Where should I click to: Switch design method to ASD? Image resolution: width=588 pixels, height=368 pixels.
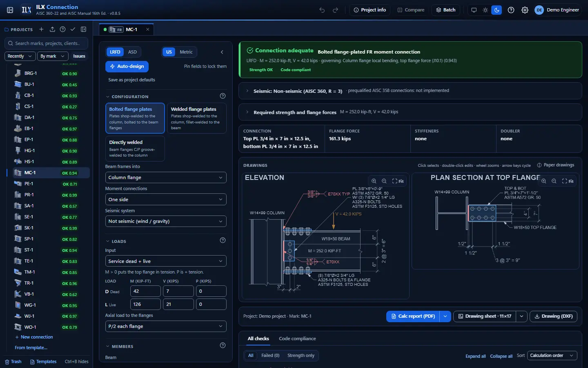pyautogui.click(x=132, y=52)
